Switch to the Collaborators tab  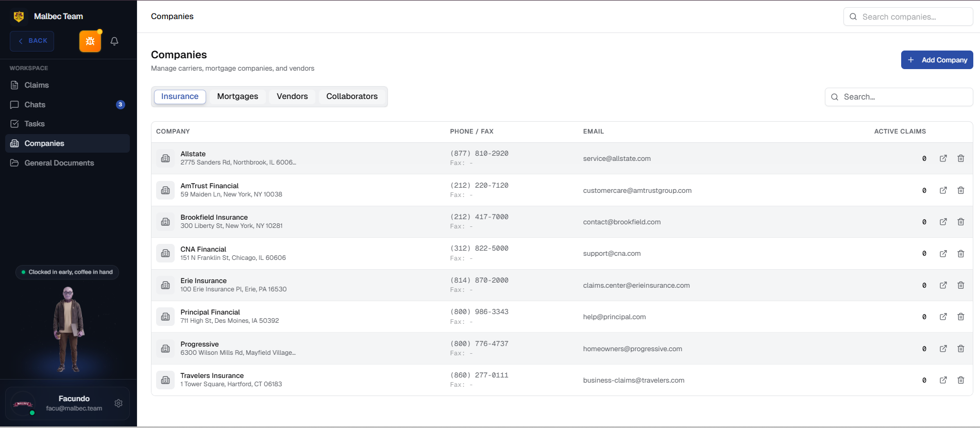[352, 96]
